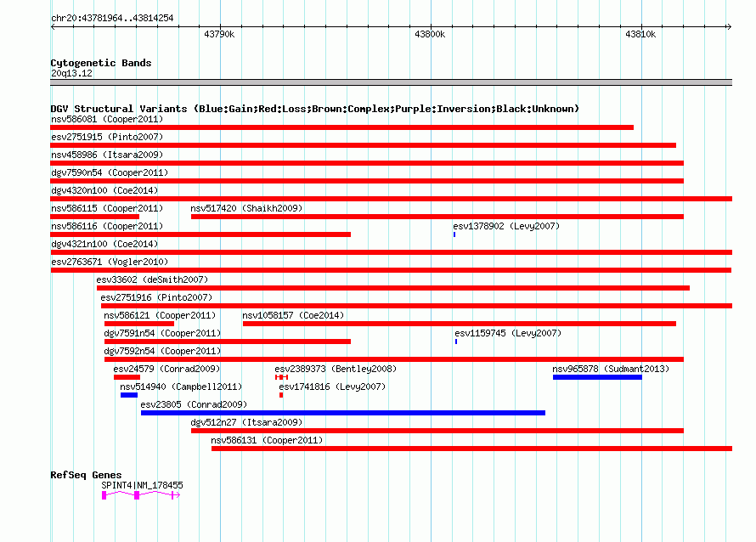Open the esv2389373 (Bentley2008) text label
This screenshot has width=756, height=542.
(336, 369)
